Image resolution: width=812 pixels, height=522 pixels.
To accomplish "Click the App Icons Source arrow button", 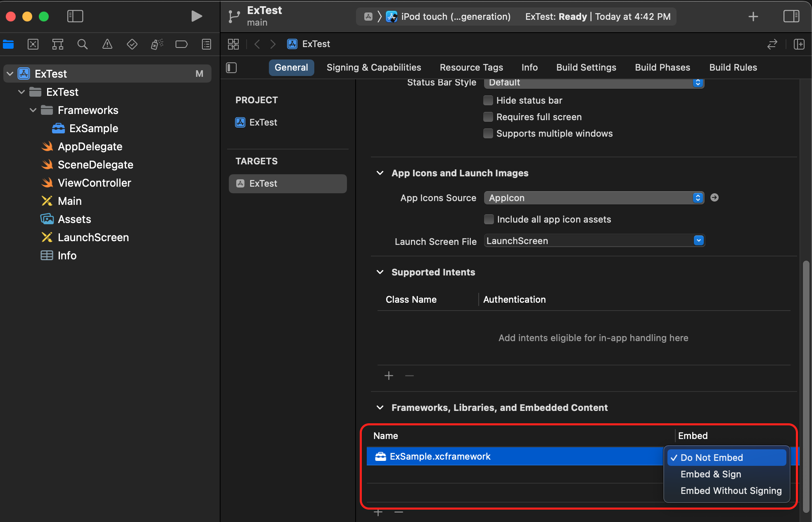I will 714,198.
